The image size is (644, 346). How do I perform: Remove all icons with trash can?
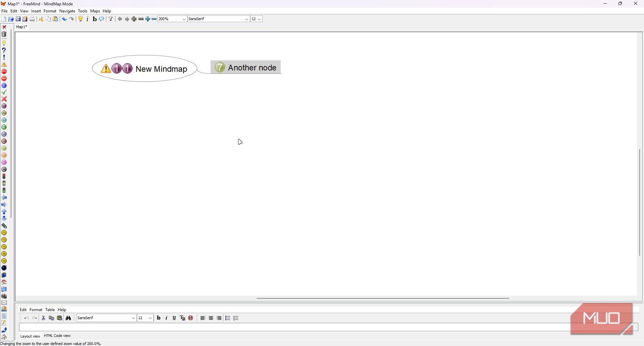4,34
